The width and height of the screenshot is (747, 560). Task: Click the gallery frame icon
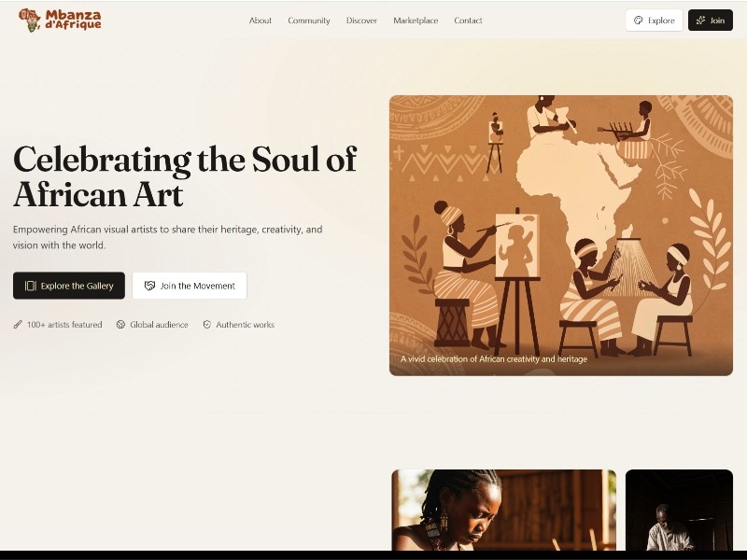pyautogui.click(x=31, y=286)
